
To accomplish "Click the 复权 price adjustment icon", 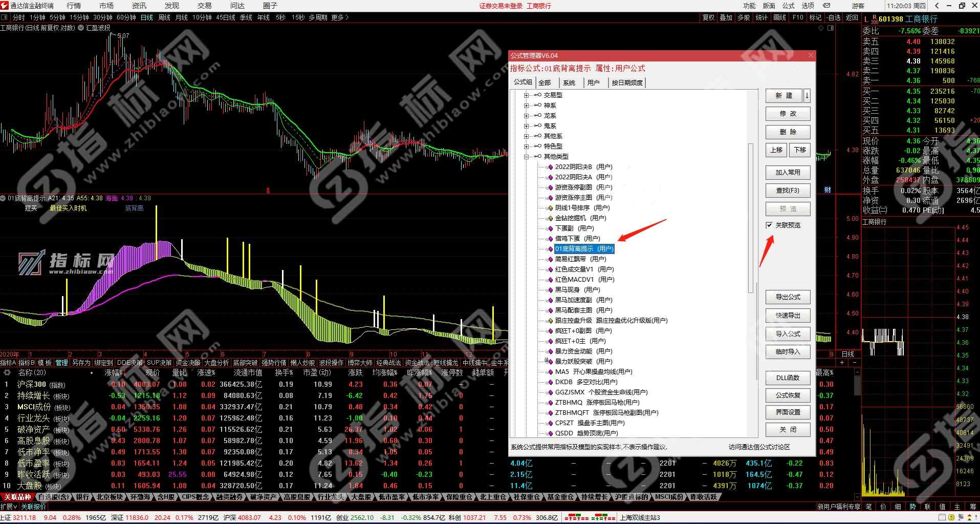I will [x=708, y=17].
